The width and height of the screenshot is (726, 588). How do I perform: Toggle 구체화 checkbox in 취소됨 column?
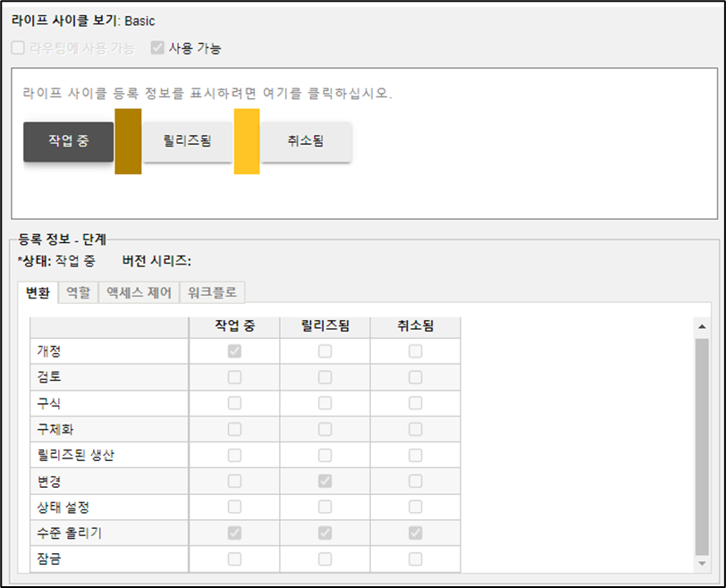(416, 429)
